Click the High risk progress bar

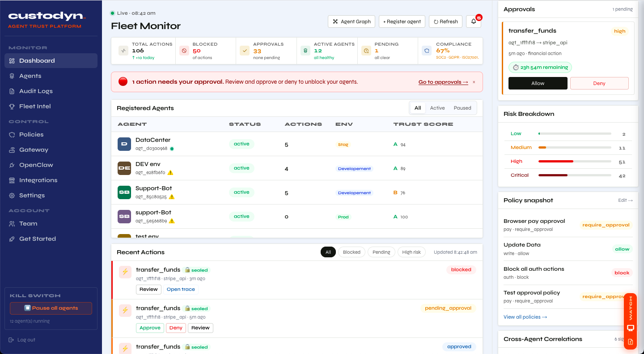click(x=575, y=162)
